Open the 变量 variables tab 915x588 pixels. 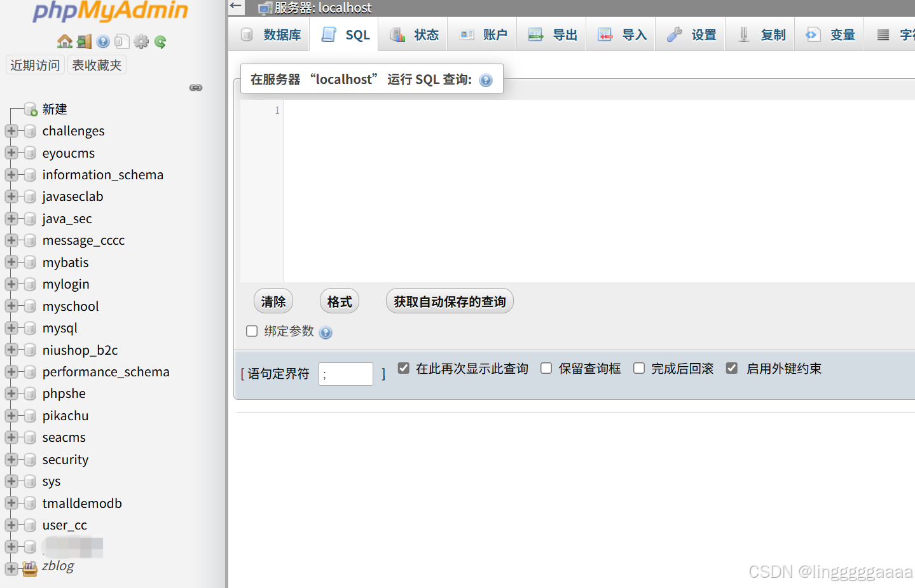[x=830, y=35]
